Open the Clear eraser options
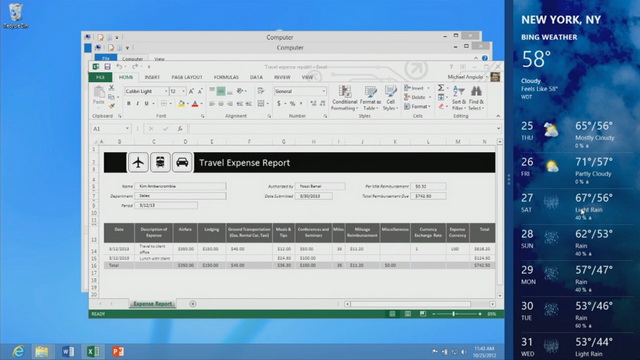The width and height of the screenshot is (640, 360). point(441,106)
